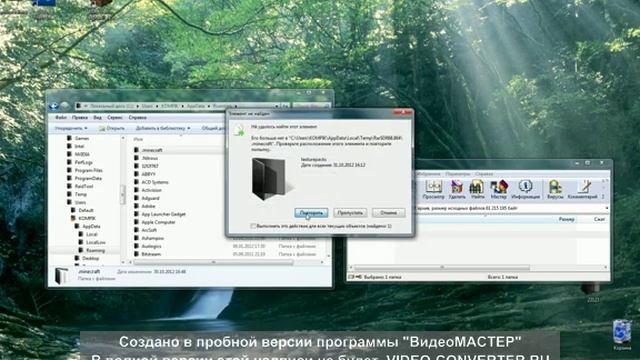Viewport: 640px width, 360px height.
Task: Click the Повторить button in dialog
Action: pyautogui.click(x=311, y=213)
